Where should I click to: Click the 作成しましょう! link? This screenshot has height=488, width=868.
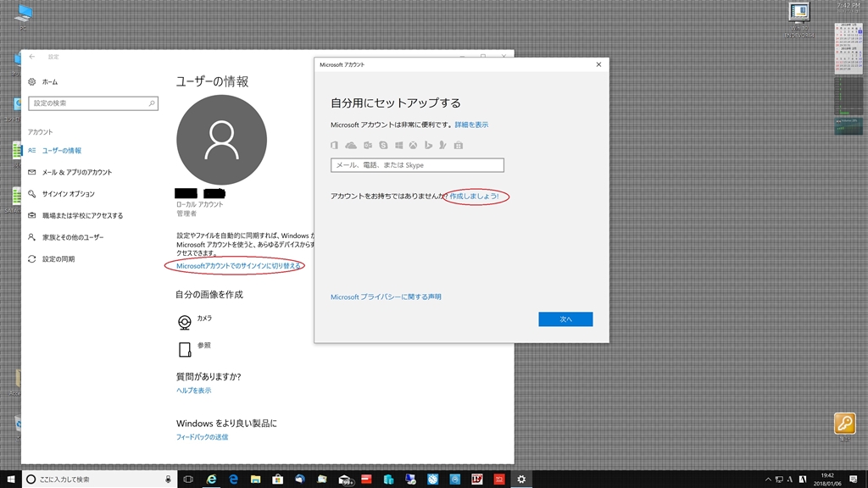coord(474,196)
